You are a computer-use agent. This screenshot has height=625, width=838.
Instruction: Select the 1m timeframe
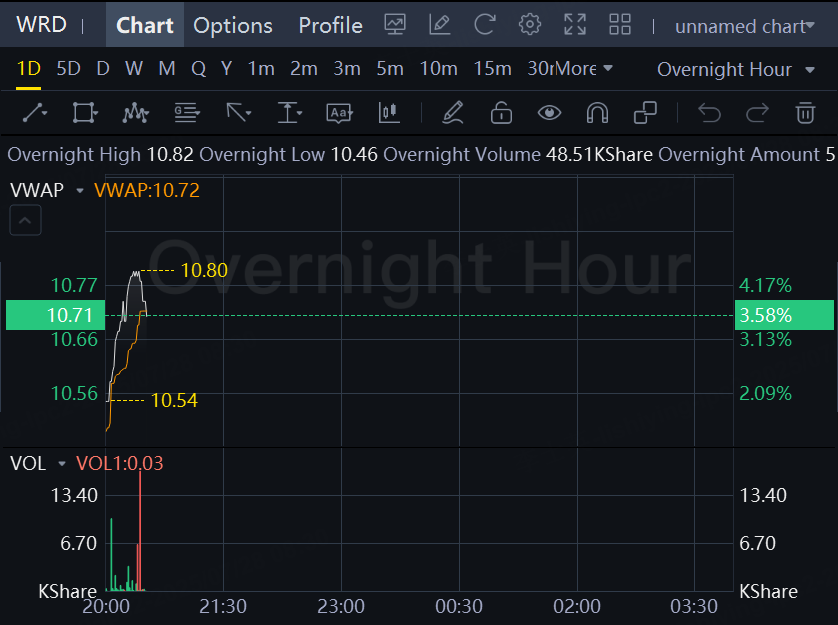tap(261, 69)
